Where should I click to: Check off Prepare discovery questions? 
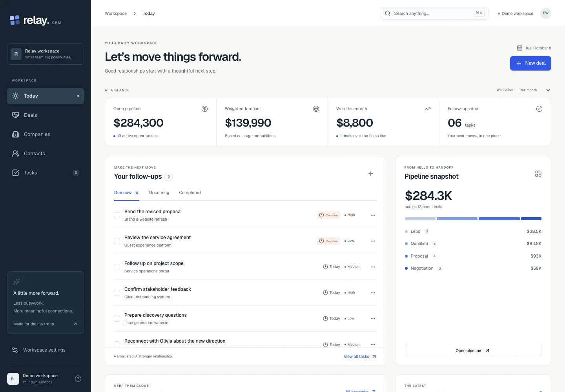(x=117, y=319)
